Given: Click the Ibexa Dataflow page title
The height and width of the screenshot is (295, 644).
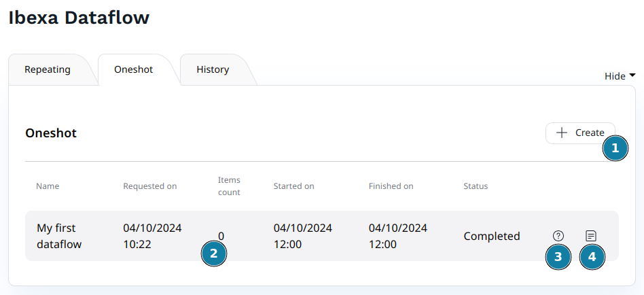Looking at the screenshot, I should point(79,18).
